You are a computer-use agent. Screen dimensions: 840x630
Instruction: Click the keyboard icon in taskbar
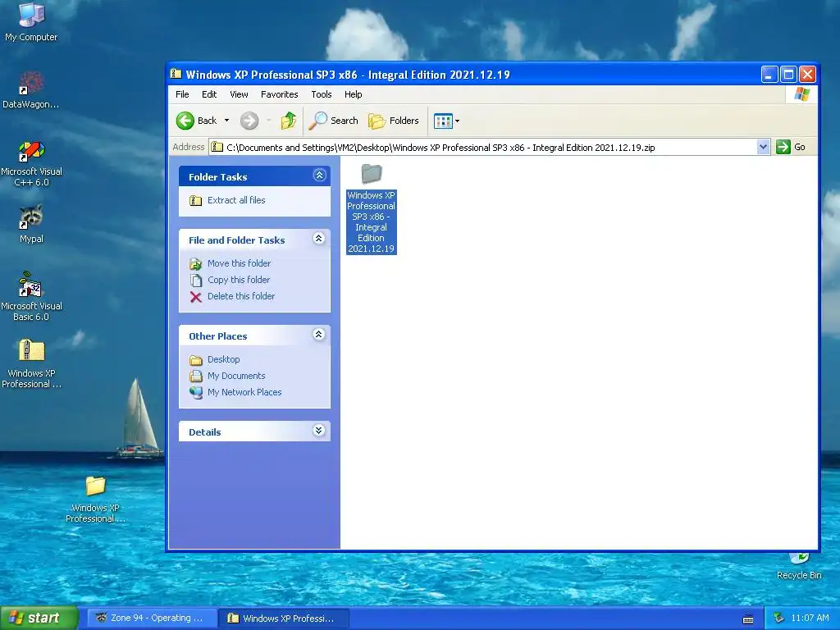point(748,619)
